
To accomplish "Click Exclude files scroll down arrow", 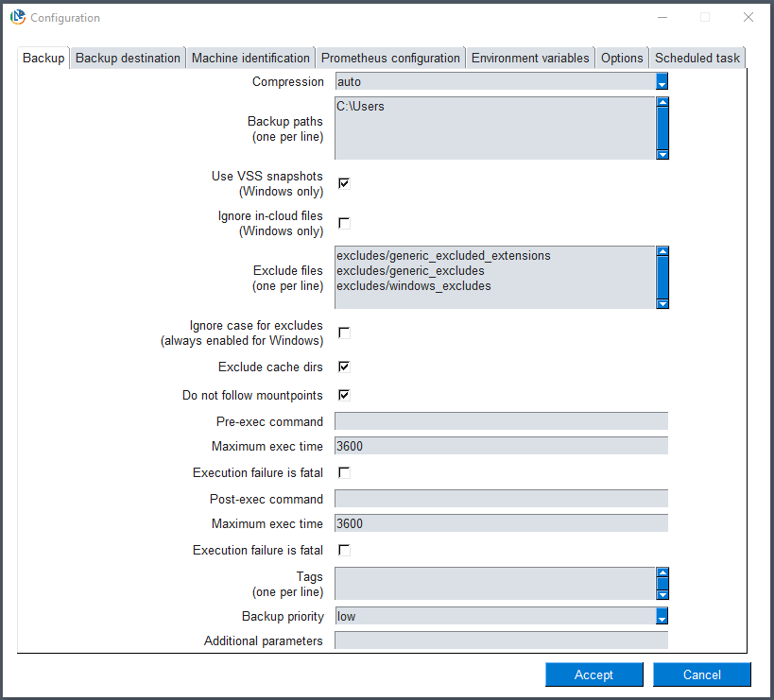I will coord(662,304).
